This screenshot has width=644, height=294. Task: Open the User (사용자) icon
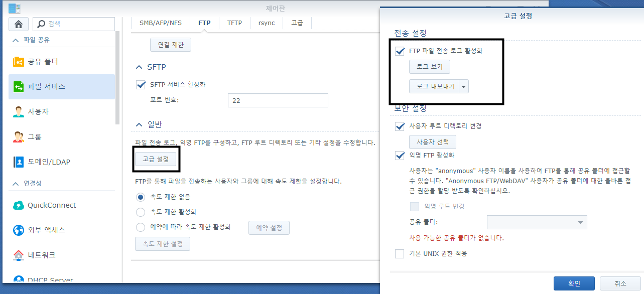tap(19, 112)
